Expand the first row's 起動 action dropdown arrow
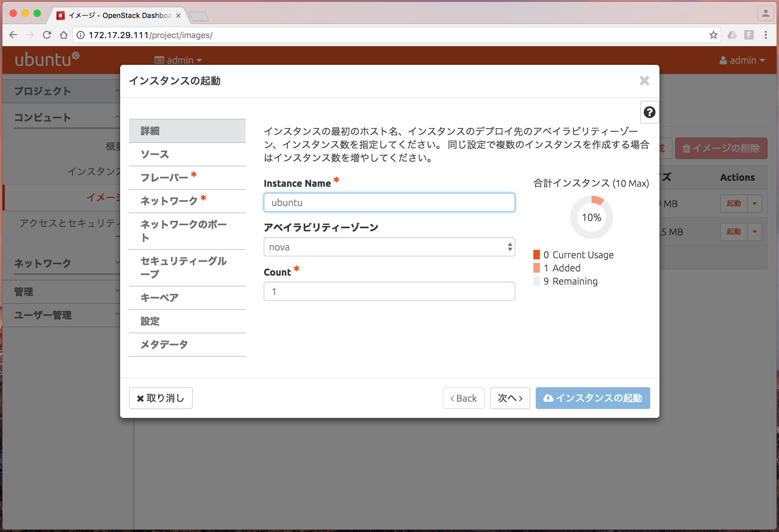Viewport: 779px width, 532px height. point(754,203)
